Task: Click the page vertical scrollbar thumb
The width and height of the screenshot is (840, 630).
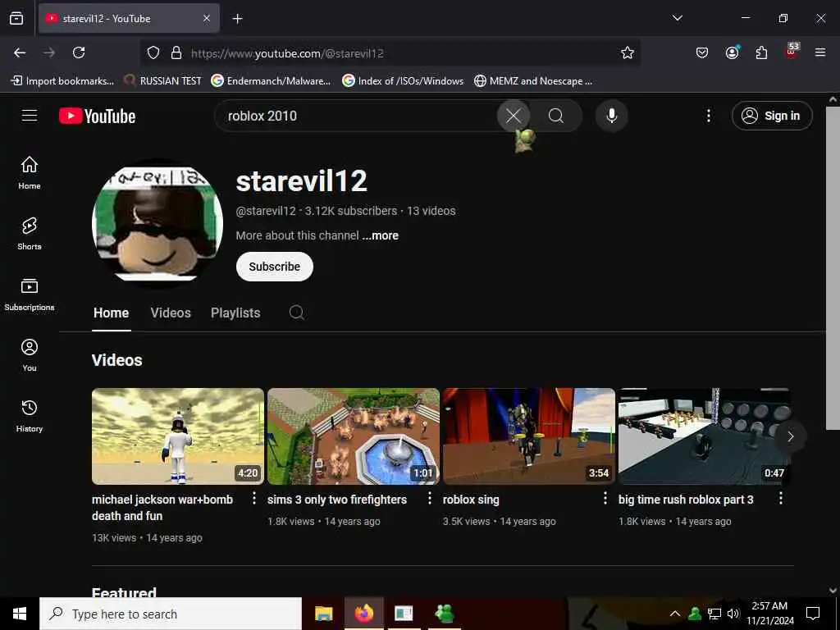Action: pos(833,268)
